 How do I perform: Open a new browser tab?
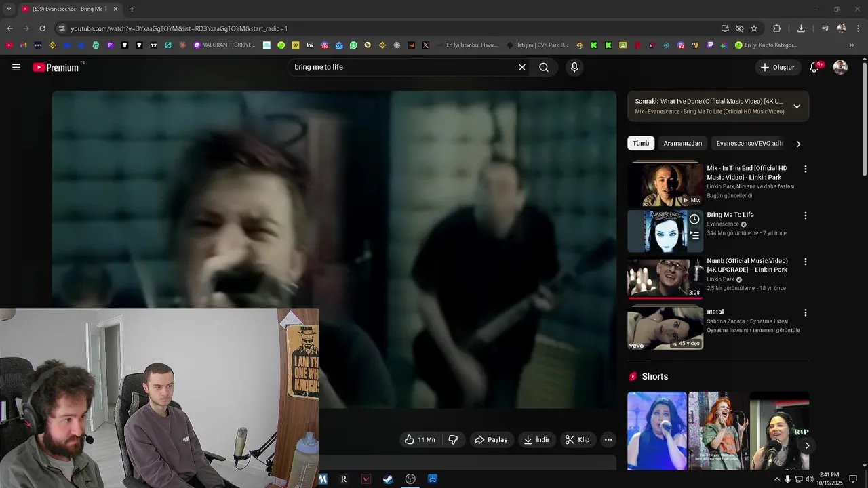click(x=132, y=9)
